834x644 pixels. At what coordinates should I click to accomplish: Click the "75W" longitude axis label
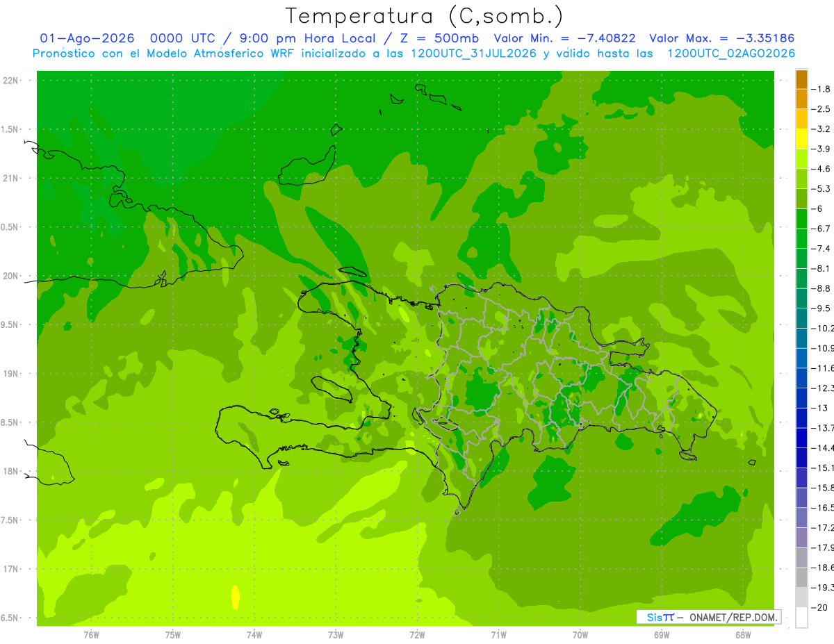[173, 635]
